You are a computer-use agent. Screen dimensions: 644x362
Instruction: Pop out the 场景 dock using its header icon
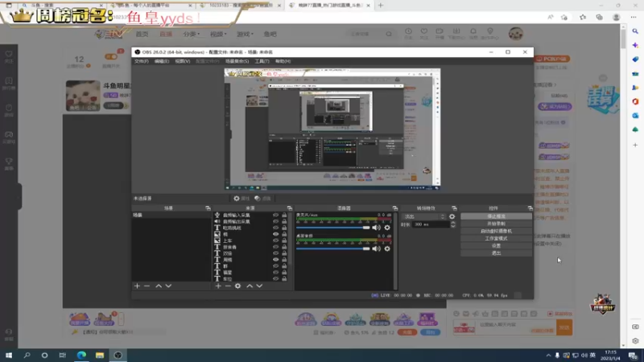click(x=208, y=208)
